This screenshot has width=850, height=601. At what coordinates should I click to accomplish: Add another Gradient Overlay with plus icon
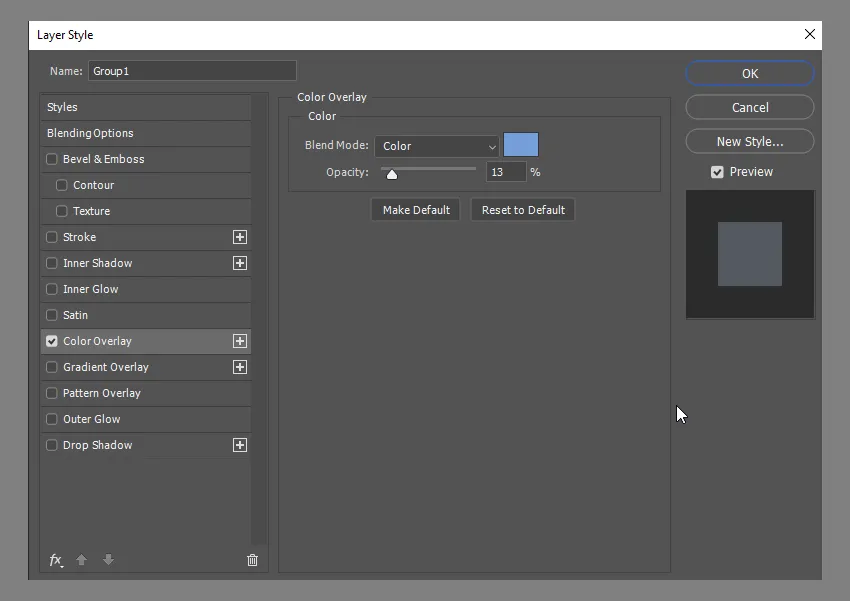point(240,367)
